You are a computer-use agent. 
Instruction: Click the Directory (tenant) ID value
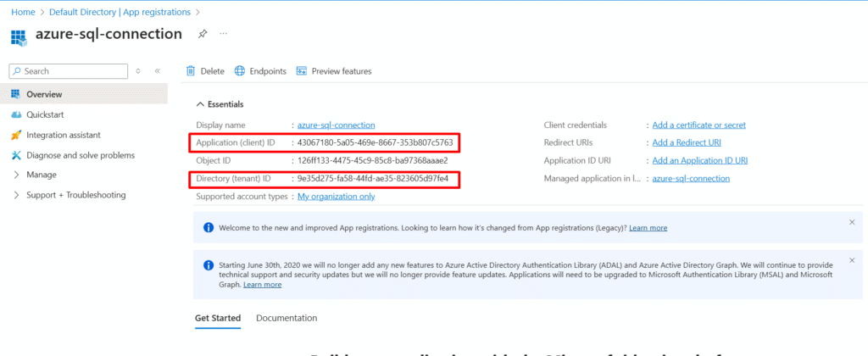tap(373, 178)
